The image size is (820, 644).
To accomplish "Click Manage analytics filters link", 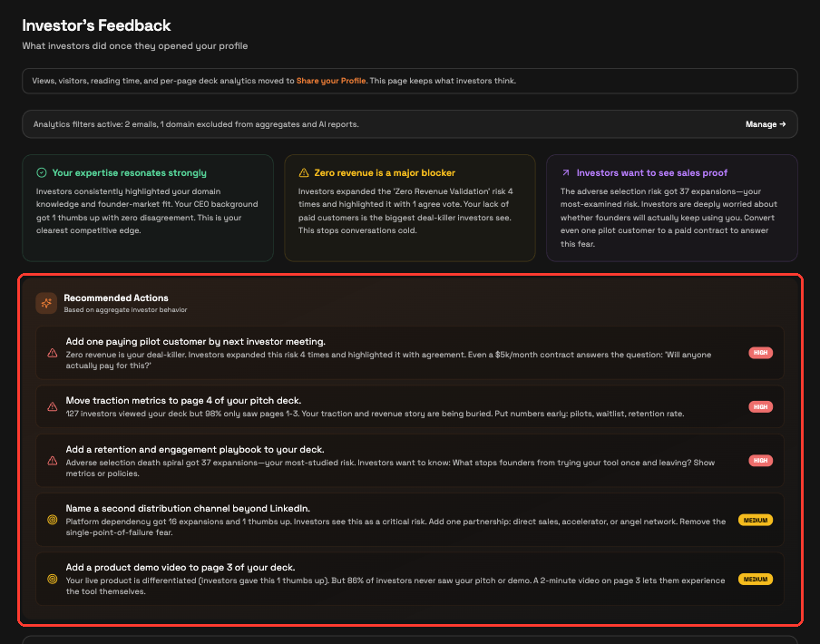I will point(766,124).
